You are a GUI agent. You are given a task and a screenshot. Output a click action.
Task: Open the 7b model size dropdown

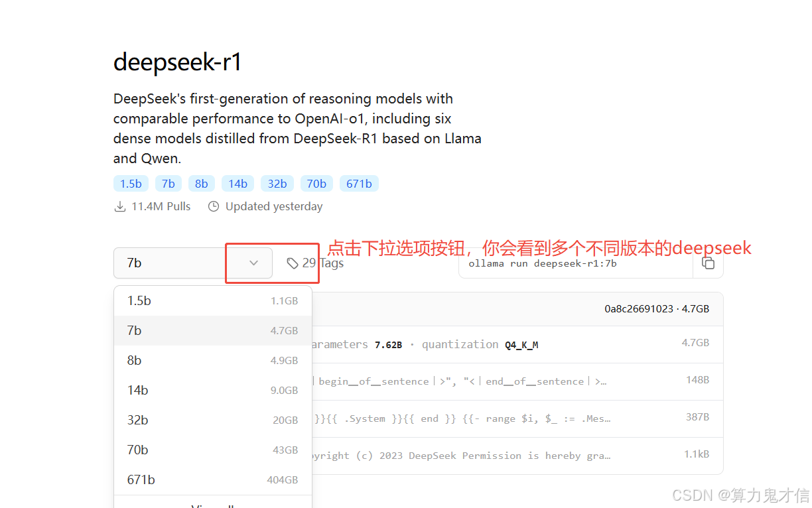[x=193, y=263]
